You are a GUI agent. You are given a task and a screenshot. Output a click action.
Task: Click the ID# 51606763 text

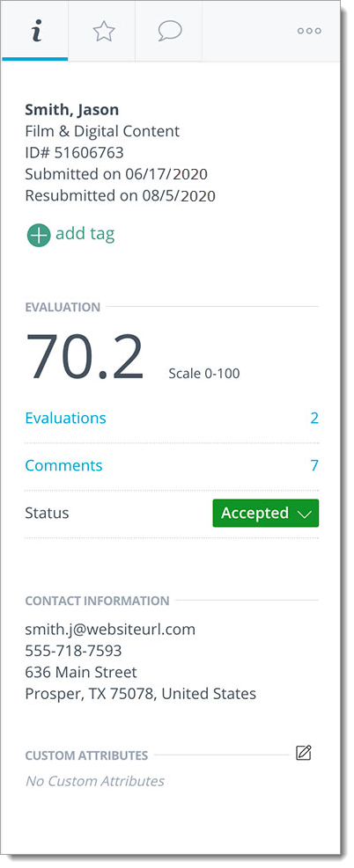click(x=74, y=152)
